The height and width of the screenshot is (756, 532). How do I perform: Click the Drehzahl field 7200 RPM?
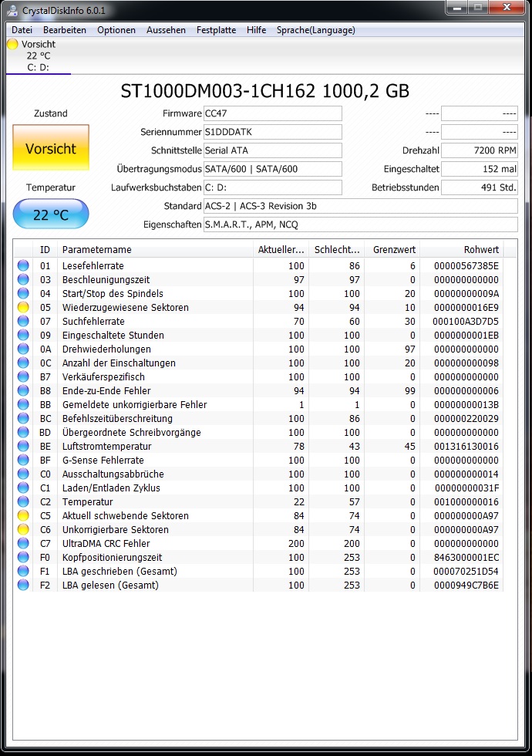(x=480, y=150)
